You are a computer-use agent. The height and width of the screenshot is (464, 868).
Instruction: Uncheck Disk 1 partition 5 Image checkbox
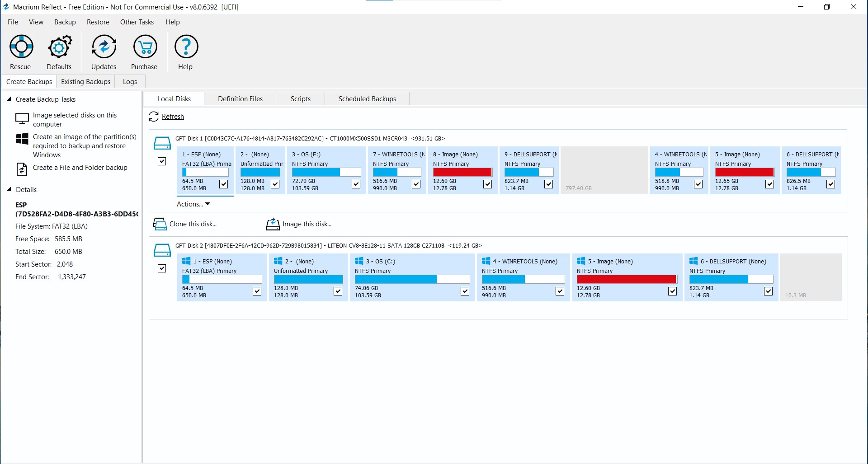(x=769, y=184)
